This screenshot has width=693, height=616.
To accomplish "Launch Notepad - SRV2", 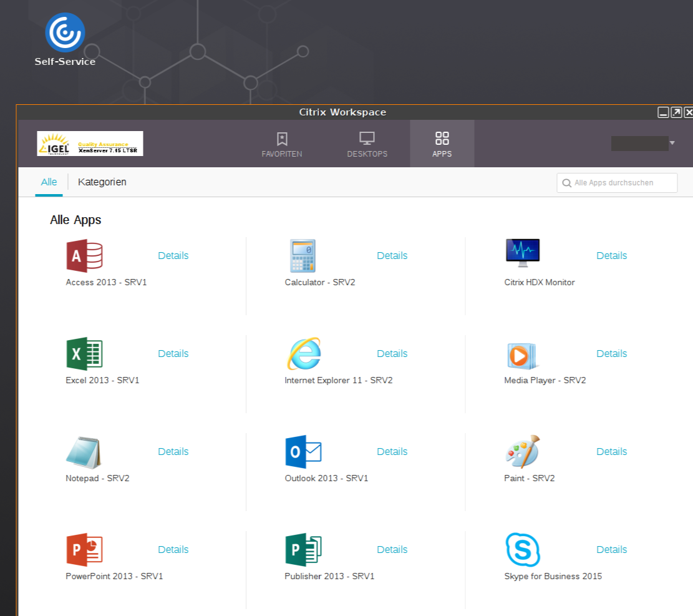I will pyautogui.click(x=84, y=451).
